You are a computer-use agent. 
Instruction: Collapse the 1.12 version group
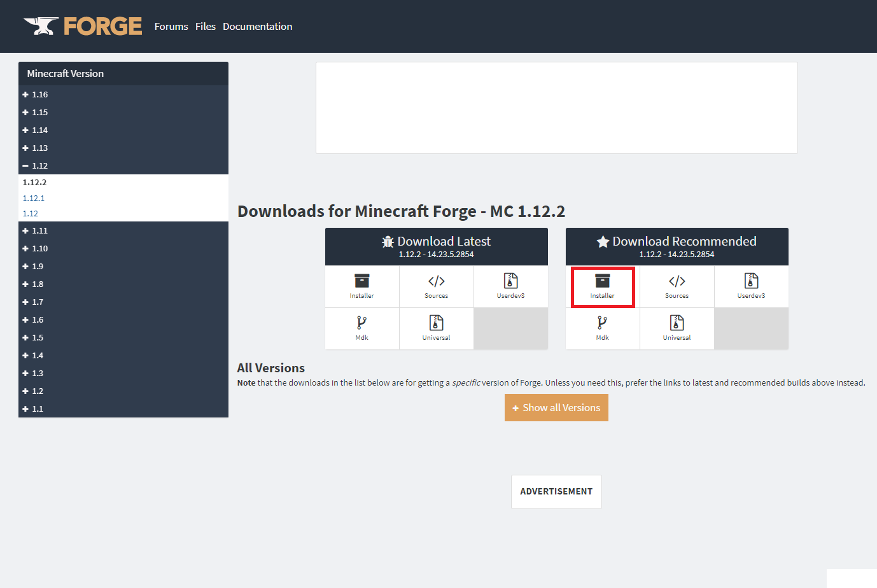[123, 165]
